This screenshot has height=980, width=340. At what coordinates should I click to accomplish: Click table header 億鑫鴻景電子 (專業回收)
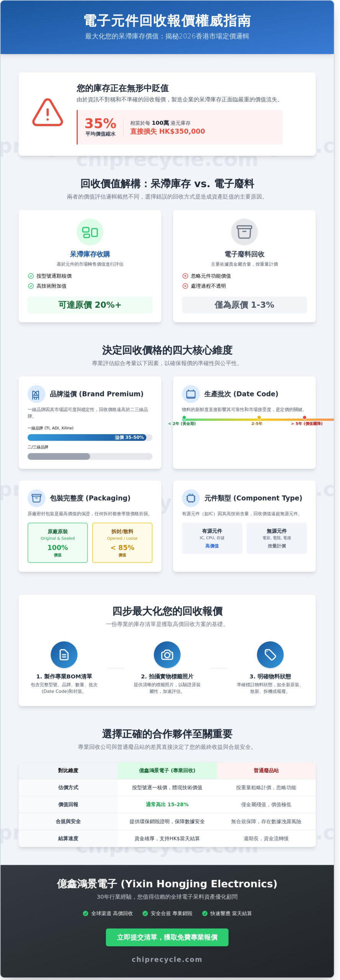click(x=167, y=771)
